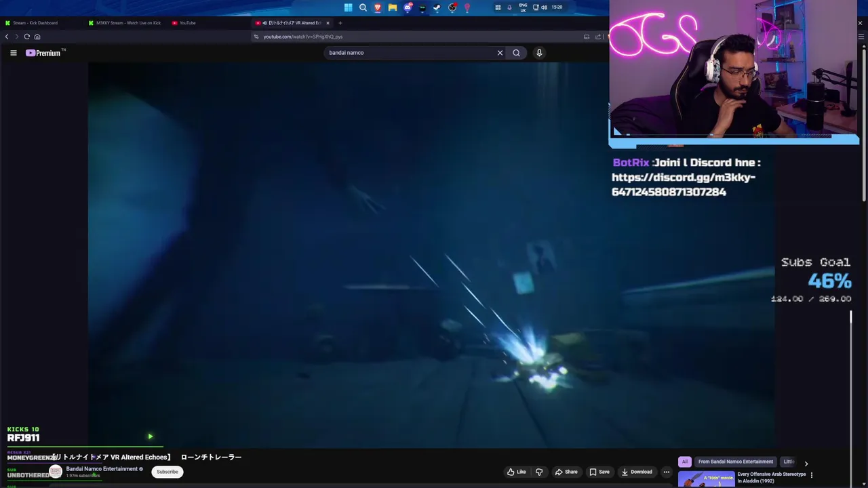This screenshot has height=488, width=868.
Task: Close the VR Altered Echoes tab
Action: 328,23
